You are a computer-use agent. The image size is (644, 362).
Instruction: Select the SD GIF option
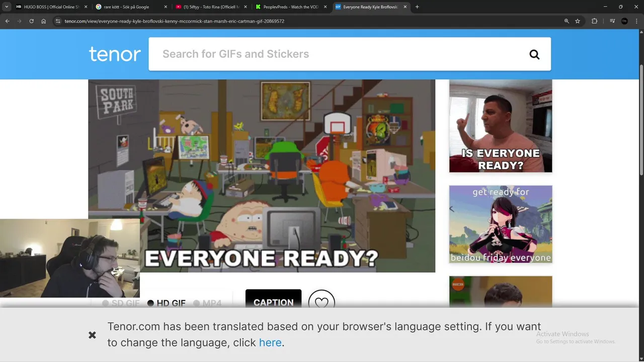tap(121, 303)
